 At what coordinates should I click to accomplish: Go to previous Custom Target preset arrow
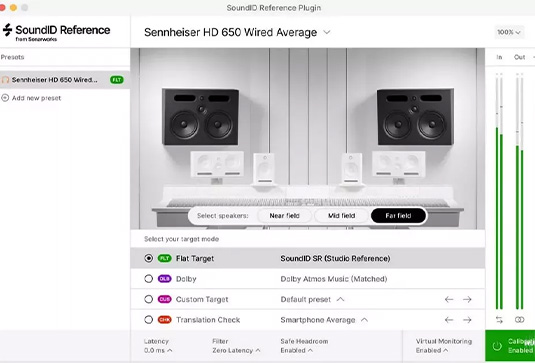pos(449,300)
